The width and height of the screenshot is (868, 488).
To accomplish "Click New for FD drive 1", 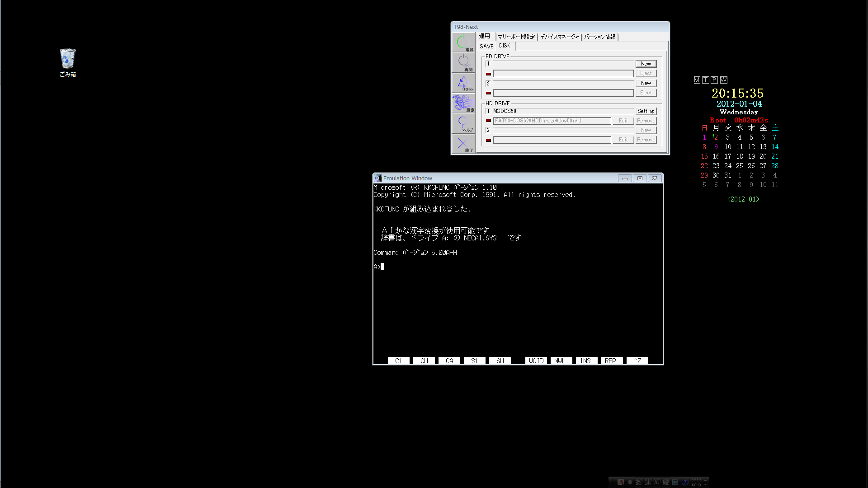I will click(646, 64).
